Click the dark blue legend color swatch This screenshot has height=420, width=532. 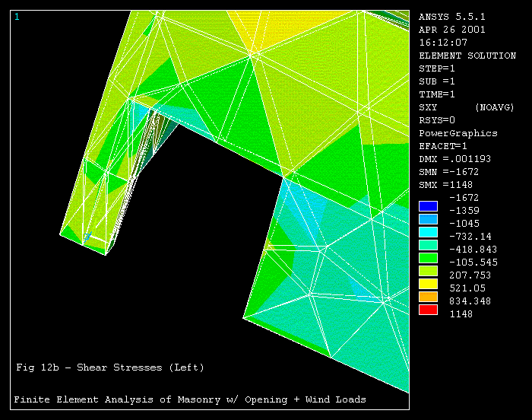click(428, 206)
